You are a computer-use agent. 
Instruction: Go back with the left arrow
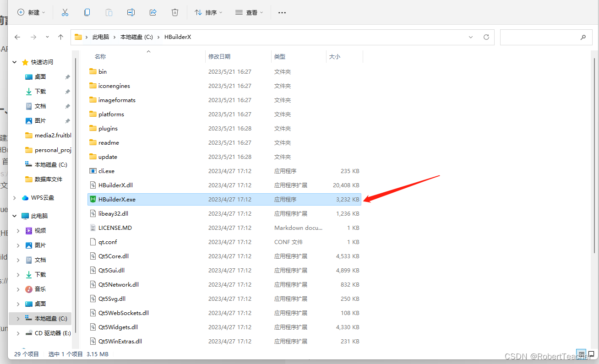click(x=17, y=37)
